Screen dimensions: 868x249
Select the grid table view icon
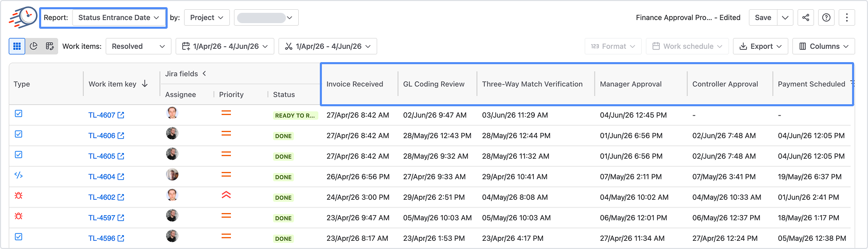[x=17, y=46]
